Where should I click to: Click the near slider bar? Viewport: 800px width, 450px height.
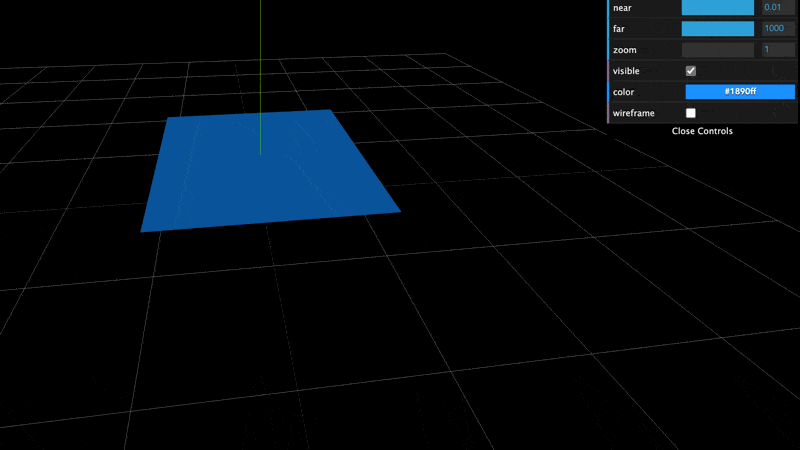click(x=717, y=8)
